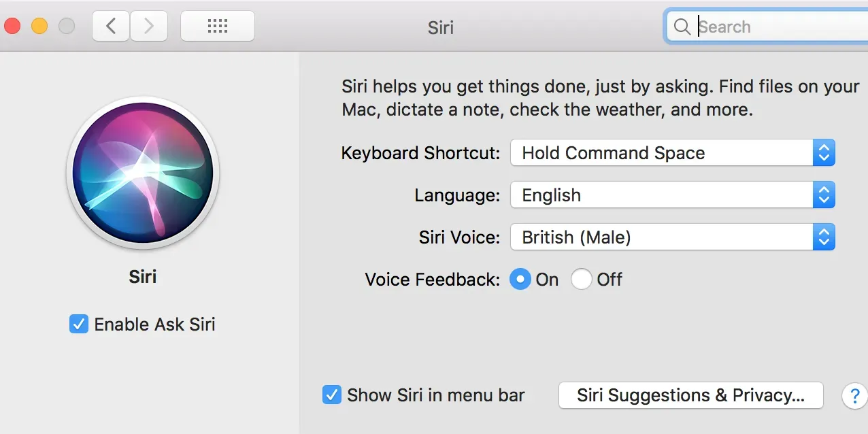The image size is (868, 434).
Task: Open Siri Suggestions & Privacy settings
Action: [690, 395]
